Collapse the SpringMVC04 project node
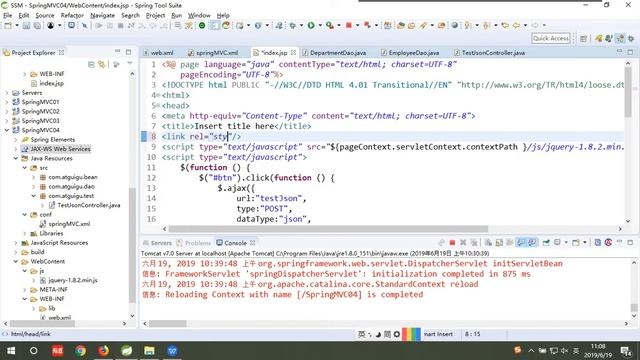 (7, 130)
